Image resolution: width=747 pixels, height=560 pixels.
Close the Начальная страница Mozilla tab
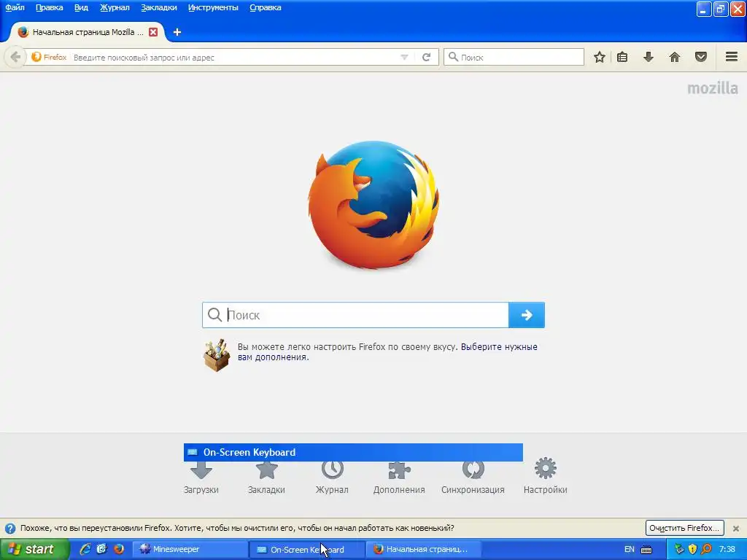pos(153,32)
